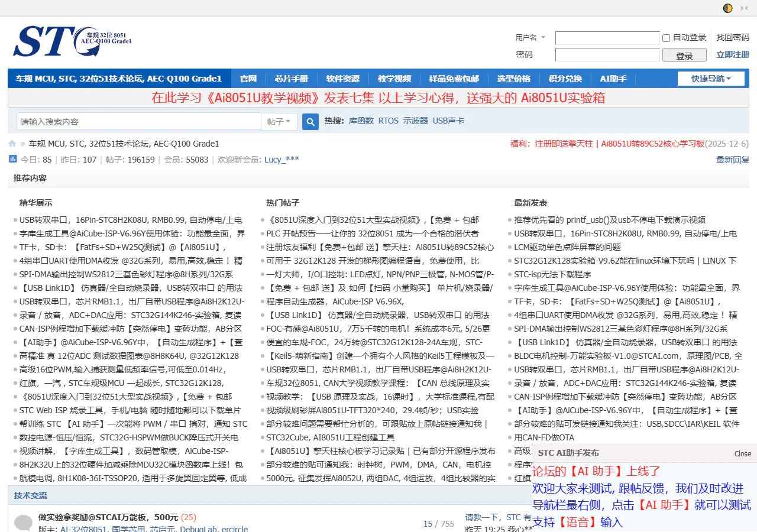Click the red Ai8051U教学视频 banner announcement
Viewport: 757px width, 532px height.
coord(378,98)
